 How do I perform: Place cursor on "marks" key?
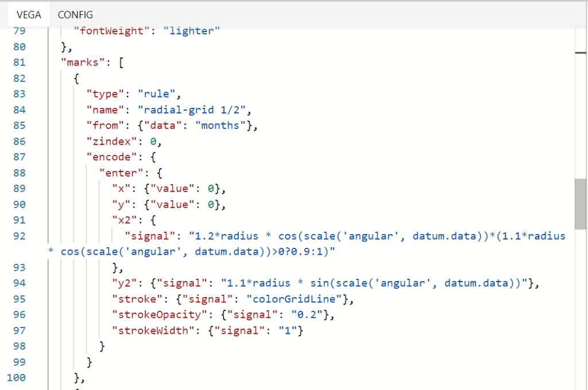(83, 63)
